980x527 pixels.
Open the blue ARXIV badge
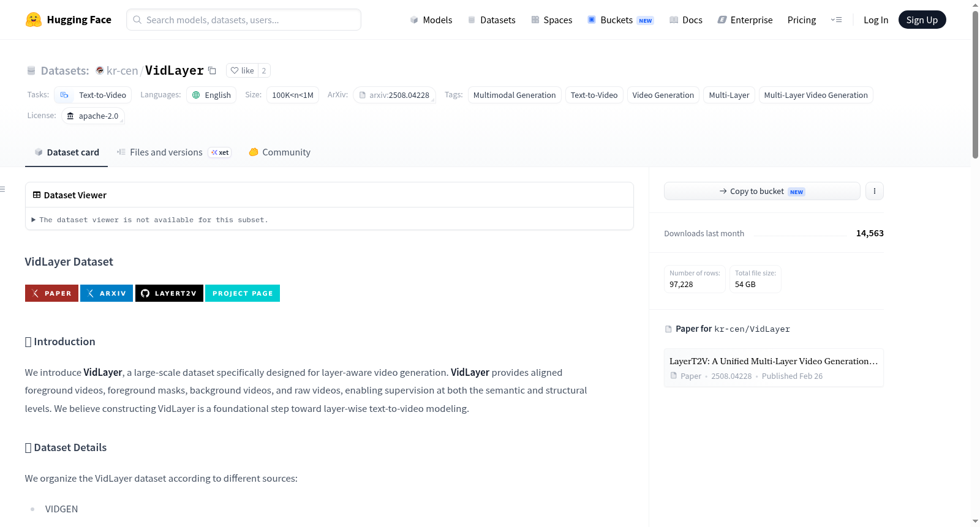click(107, 293)
